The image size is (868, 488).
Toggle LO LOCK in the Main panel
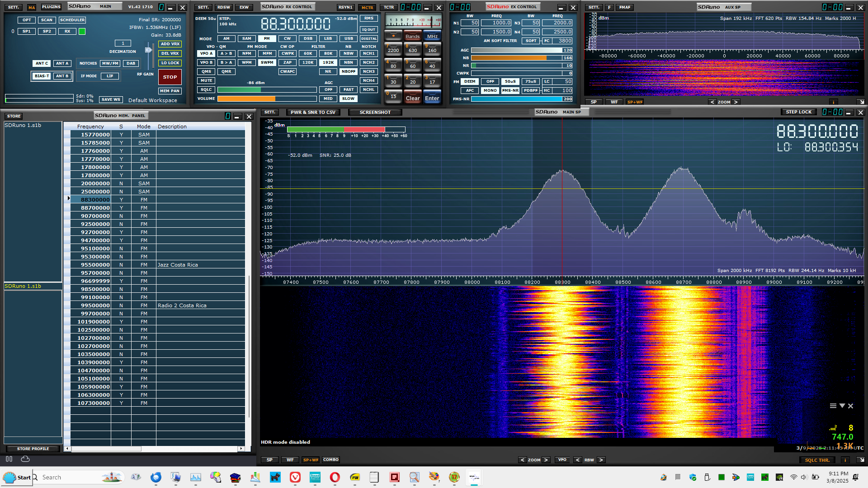tap(170, 63)
